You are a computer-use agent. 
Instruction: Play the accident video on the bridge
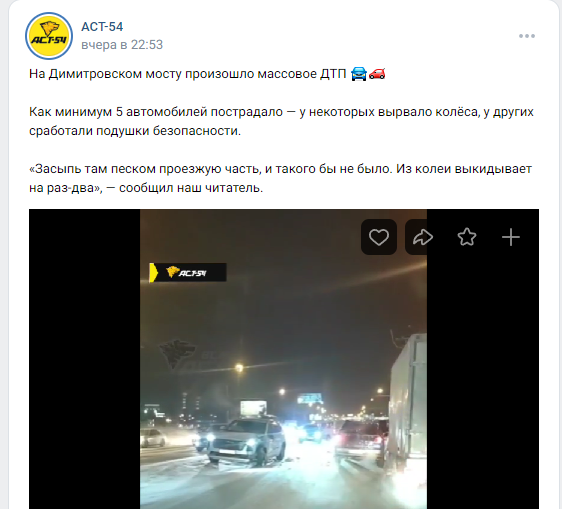pos(284,359)
